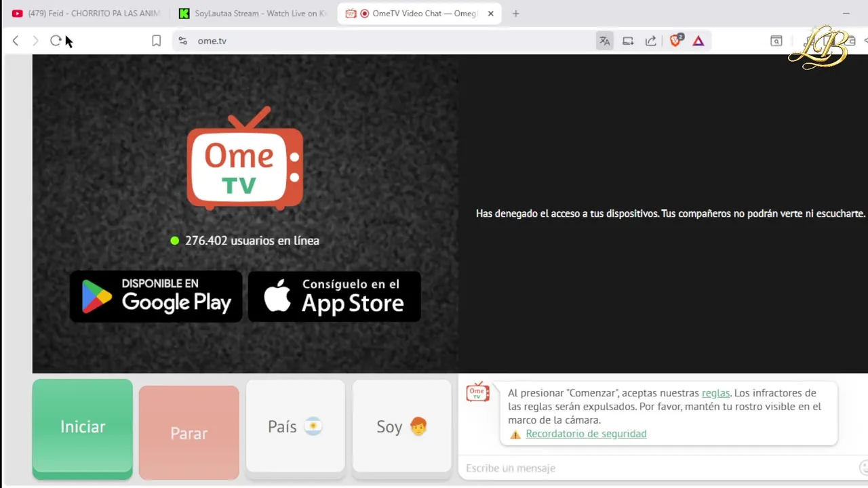Switch to the Feid YouTube tab
The width and height of the screenshot is (868, 488).
pos(86,13)
